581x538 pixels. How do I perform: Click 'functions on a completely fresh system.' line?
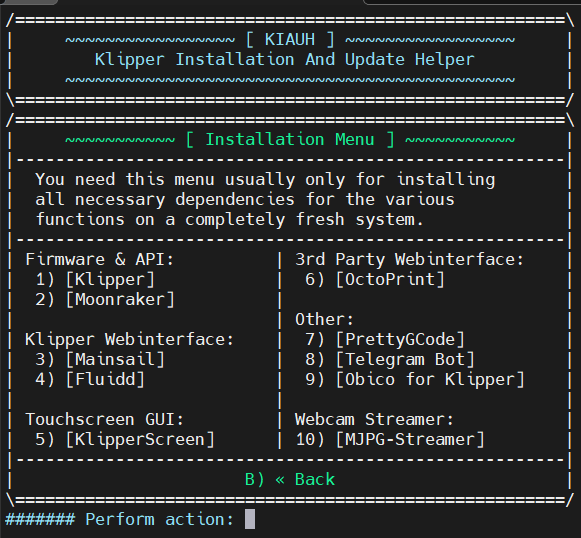229,219
